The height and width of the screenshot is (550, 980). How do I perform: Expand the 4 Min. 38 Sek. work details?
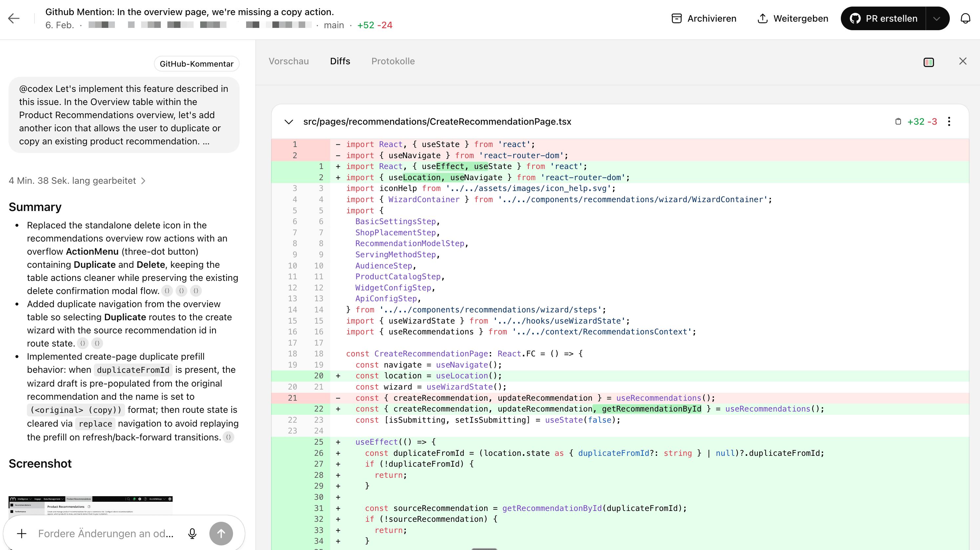77,180
